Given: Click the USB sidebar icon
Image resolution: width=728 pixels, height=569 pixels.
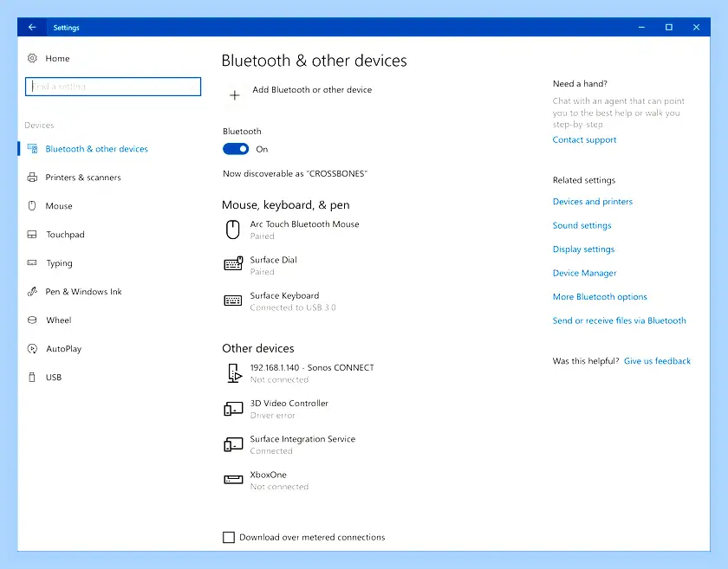Looking at the screenshot, I should pyautogui.click(x=32, y=377).
